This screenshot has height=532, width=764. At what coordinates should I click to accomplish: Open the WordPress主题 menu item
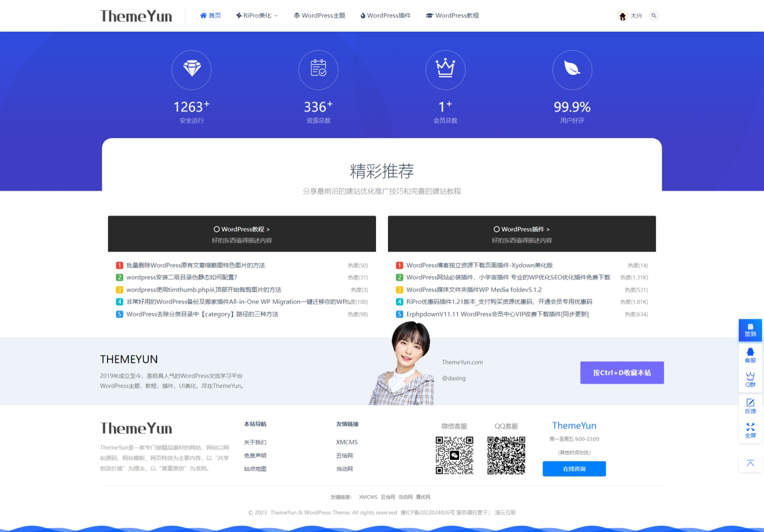[x=320, y=16]
